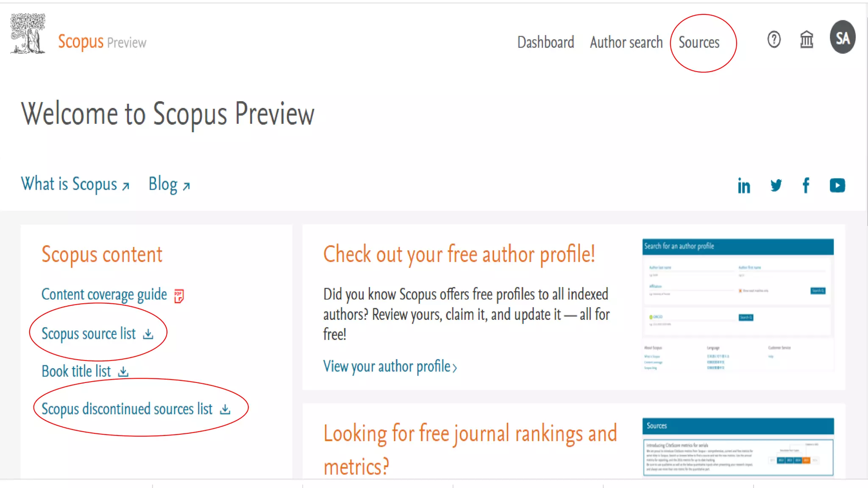Screen dimensions: 868x488
Task: Click PDF icon beside Content coverage guide
Action: tap(179, 296)
